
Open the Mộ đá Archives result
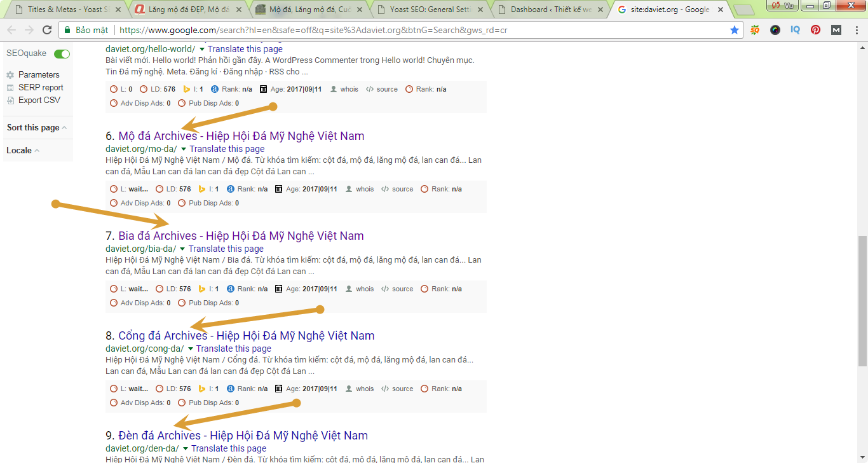pos(241,136)
